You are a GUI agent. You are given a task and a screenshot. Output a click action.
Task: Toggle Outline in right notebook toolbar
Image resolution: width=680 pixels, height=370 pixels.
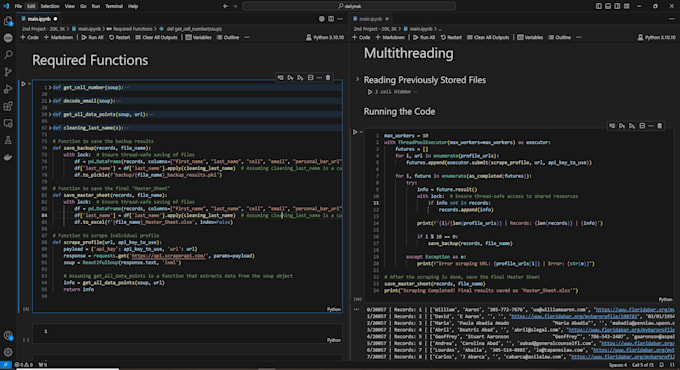pyautogui.click(x=560, y=38)
